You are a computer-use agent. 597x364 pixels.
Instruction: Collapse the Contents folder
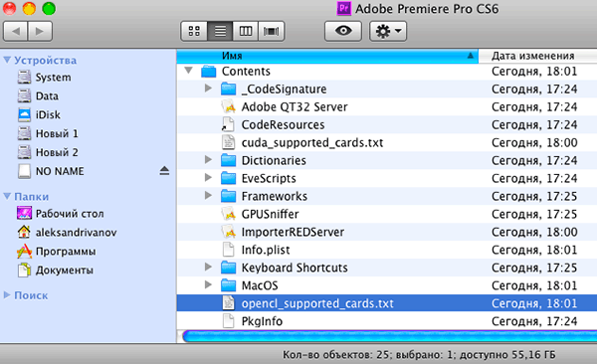tap(188, 71)
